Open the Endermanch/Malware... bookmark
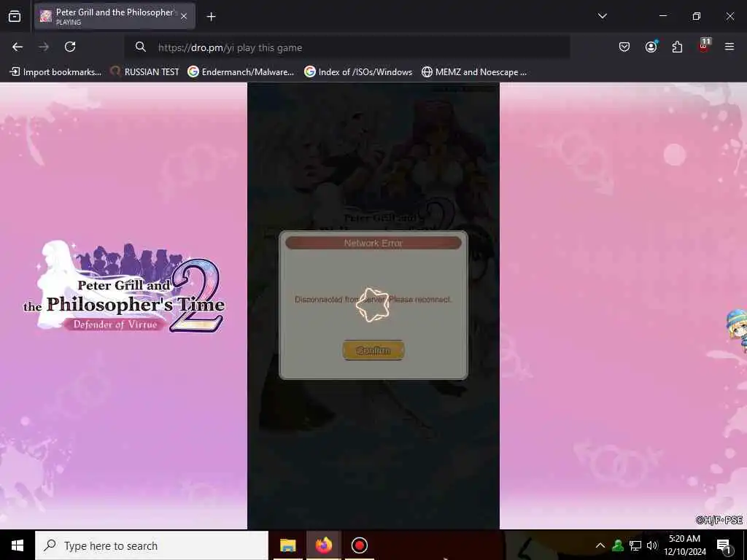 pyautogui.click(x=241, y=72)
